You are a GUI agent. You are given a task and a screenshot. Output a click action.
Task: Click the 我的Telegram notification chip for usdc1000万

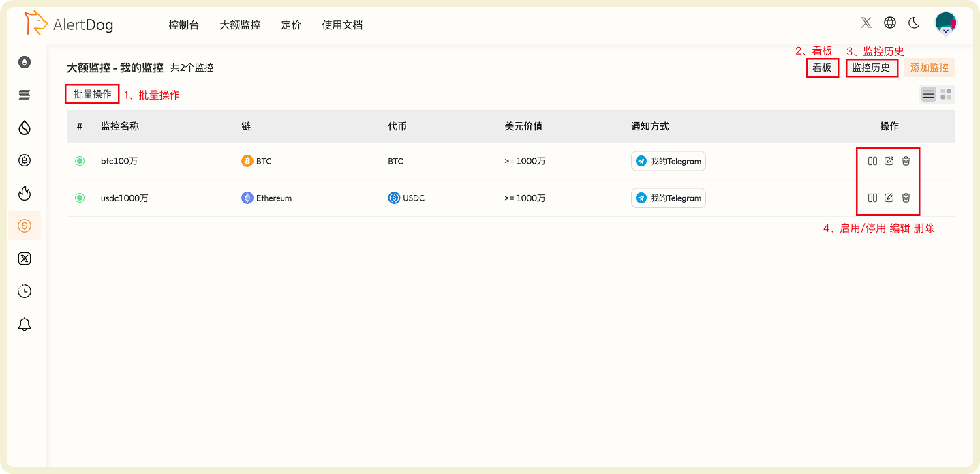668,198
